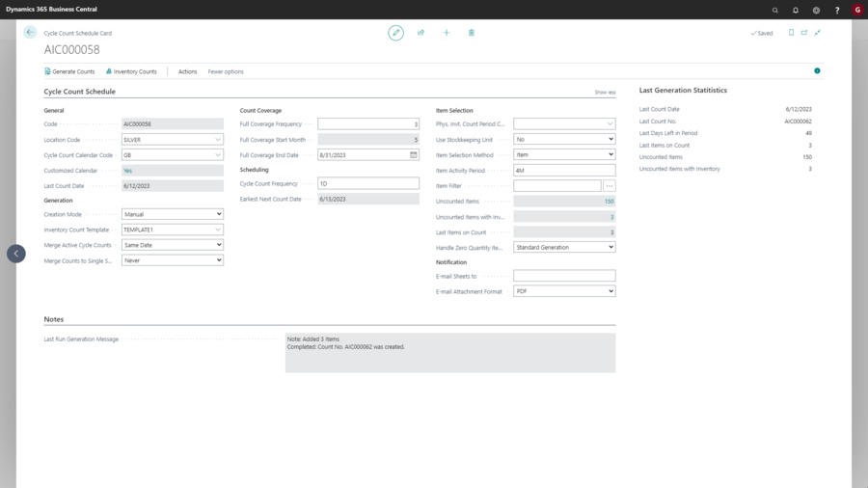Open the notifications bell
868x488 pixels.
[x=796, y=10]
